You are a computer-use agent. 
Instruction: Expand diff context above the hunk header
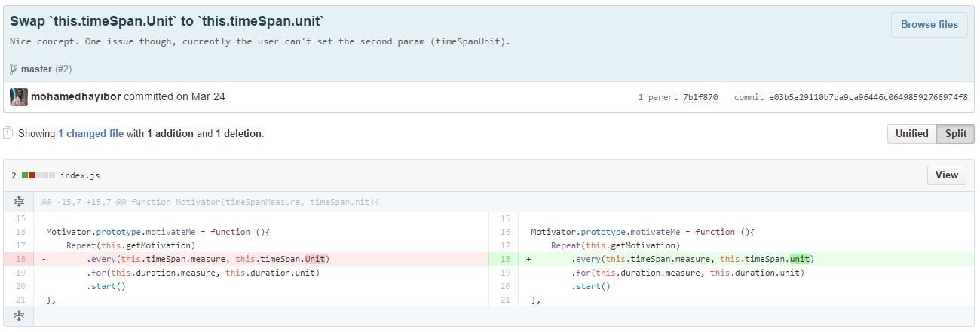[x=19, y=202]
